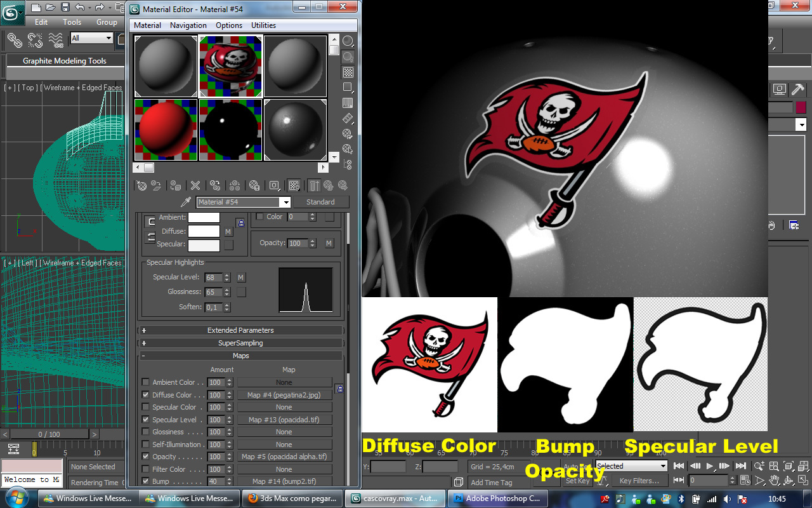The height and width of the screenshot is (508, 812).
Task: Enable the Filter Color map checkbox
Action: point(146,469)
